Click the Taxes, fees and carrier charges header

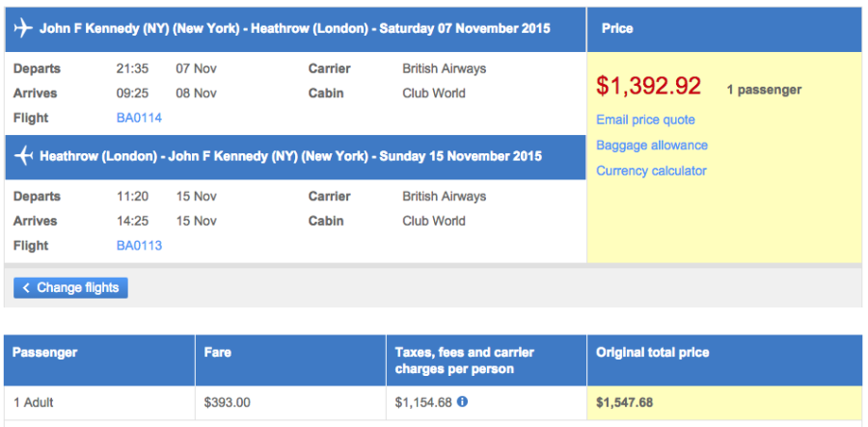tap(465, 360)
